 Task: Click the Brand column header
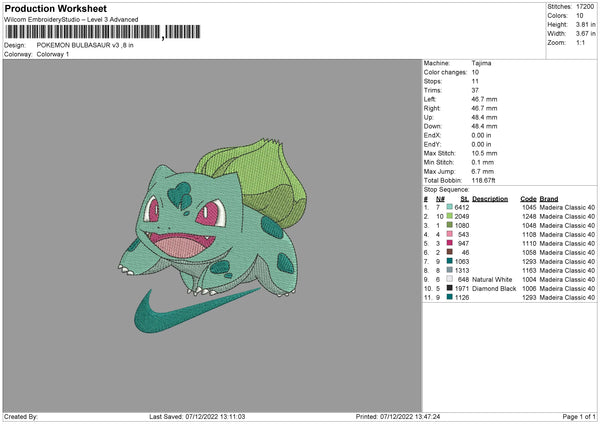[x=549, y=199]
